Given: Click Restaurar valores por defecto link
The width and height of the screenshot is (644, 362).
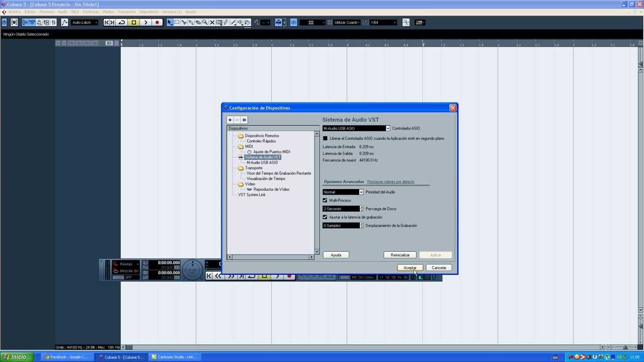Looking at the screenshot, I should (x=391, y=182).
